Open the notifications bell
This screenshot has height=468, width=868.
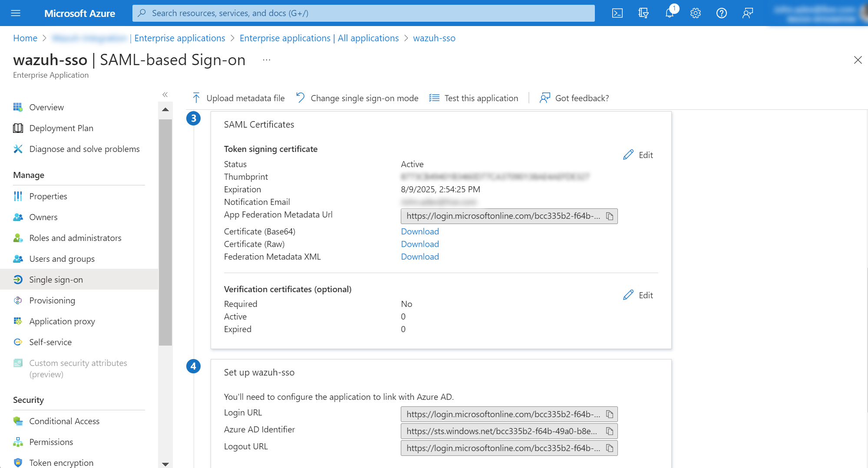point(670,13)
